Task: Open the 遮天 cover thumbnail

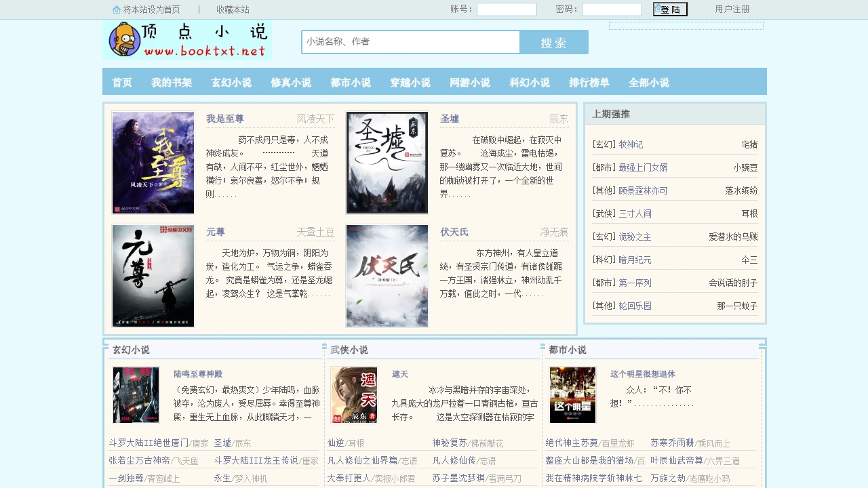Action: click(x=354, y=395)
